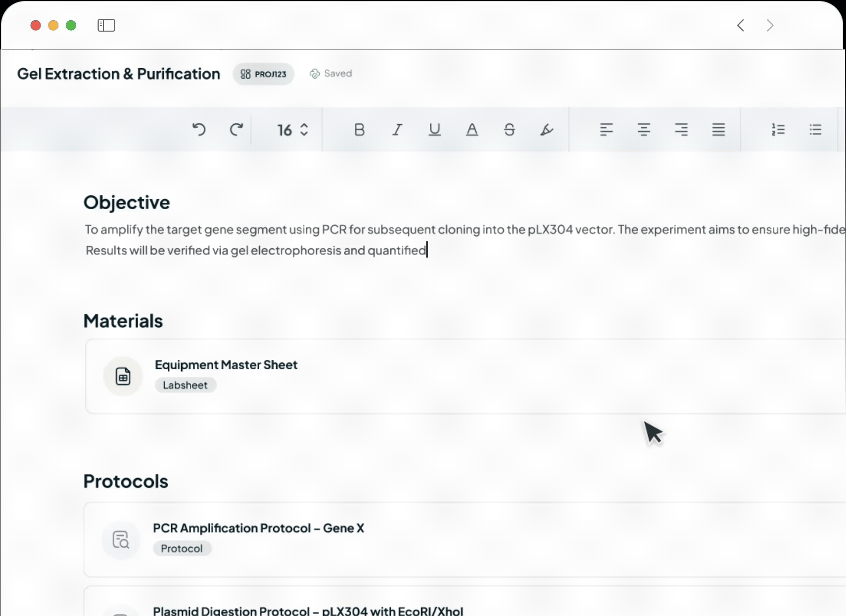Toggle underline text formatting

[434, 130]
